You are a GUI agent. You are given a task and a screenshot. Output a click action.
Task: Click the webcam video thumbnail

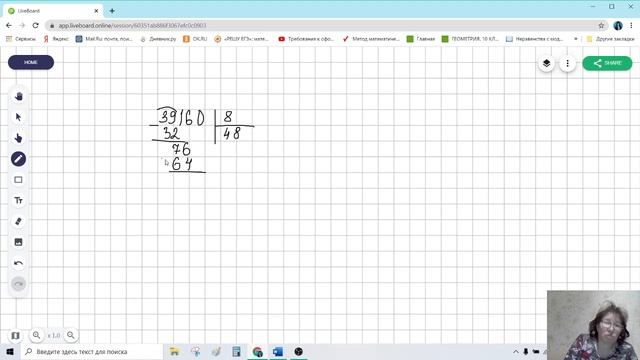(x=593, y=325)
